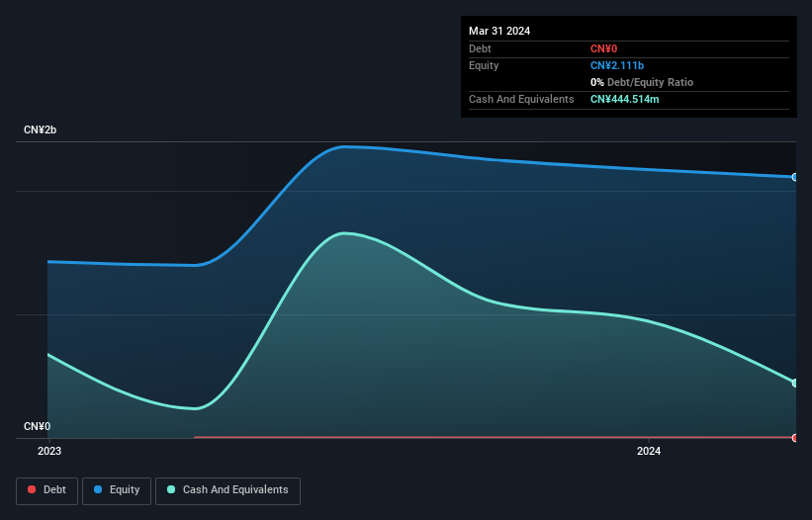
Task: Click the 2023 axis label
Action: point(49,451)
